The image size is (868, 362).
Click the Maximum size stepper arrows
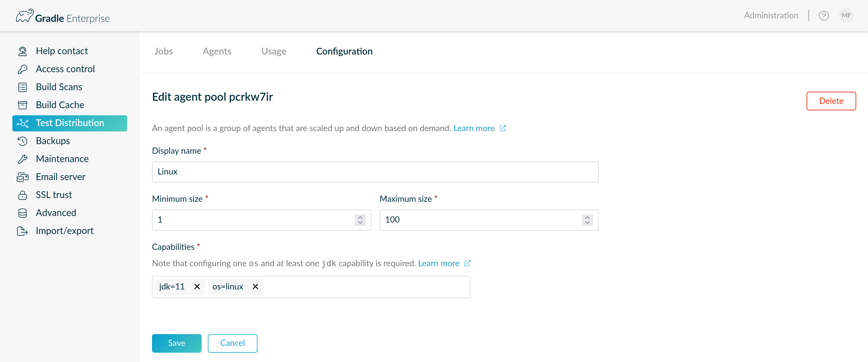[587, 220]
